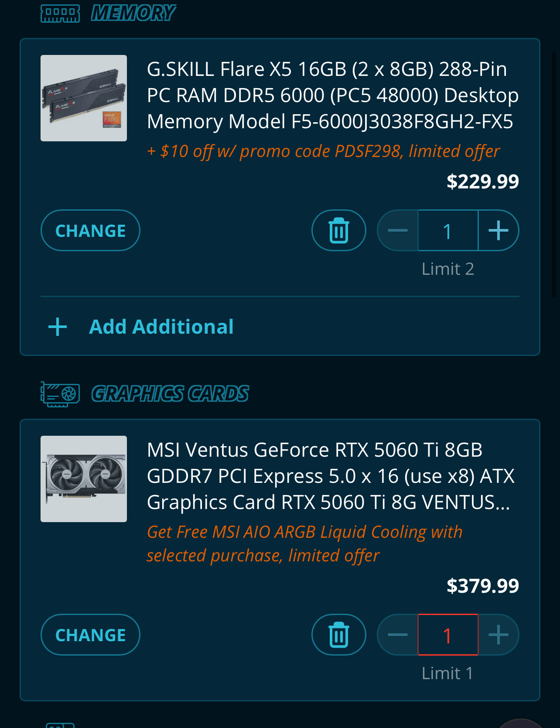The image size is (560, 728).
Task: Click the Memory section RAM icon
Action: 60,14
